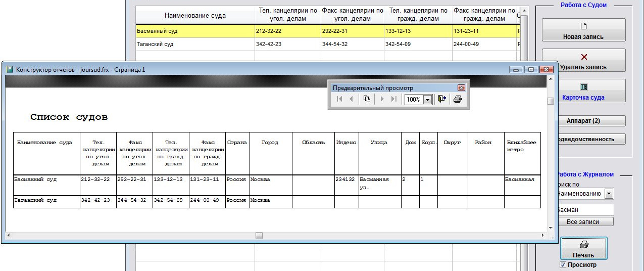Open the 100% zoom dropdown

(x=427, y=100)
